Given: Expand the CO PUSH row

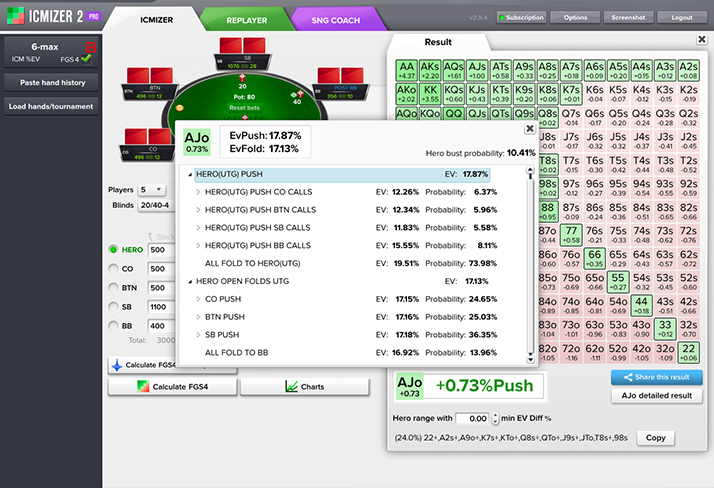Looking at the screenshot, I should click(x=198, y=299).
